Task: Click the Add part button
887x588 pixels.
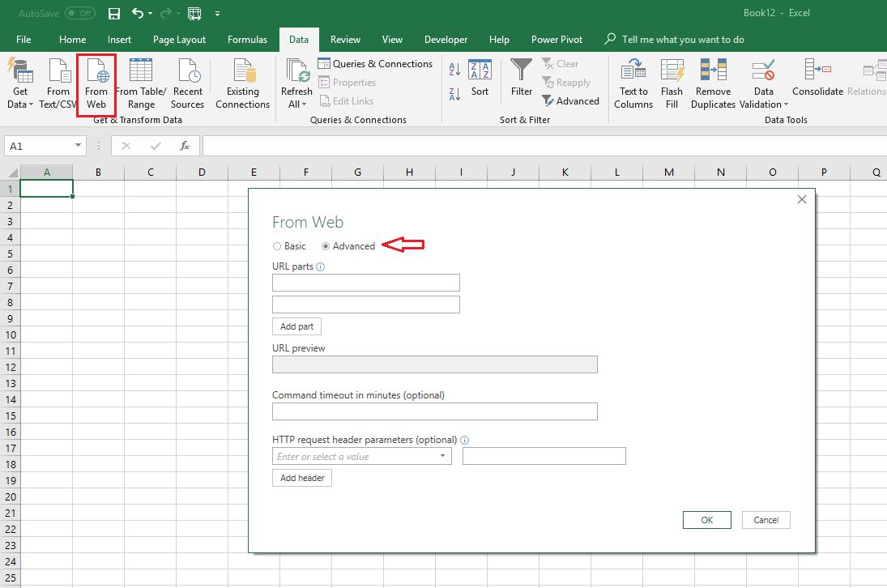Action: 296,326
